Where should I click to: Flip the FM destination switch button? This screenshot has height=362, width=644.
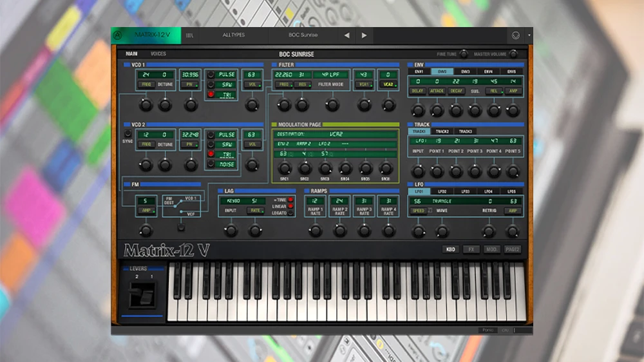pos(181,227)
